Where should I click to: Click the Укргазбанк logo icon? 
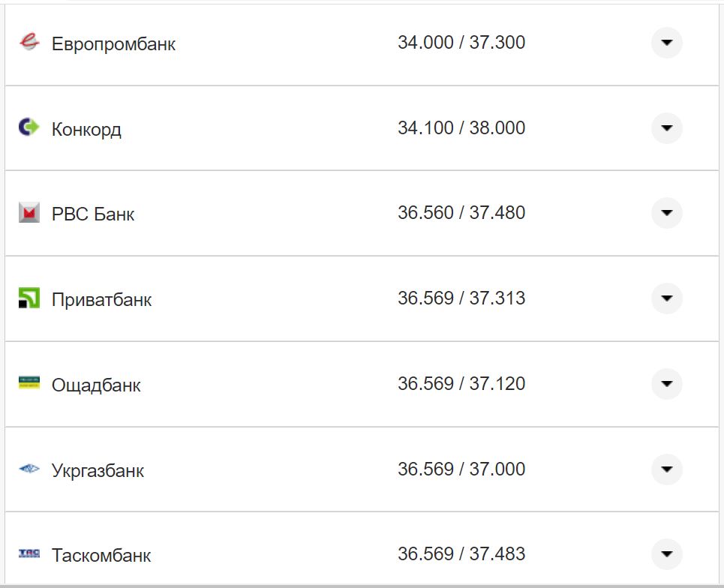pyautogui.click(x=29, y=469)
